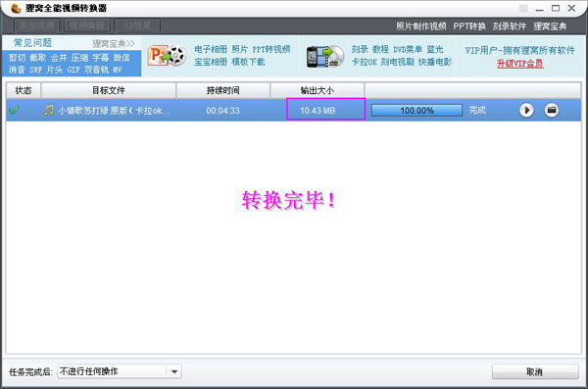Click the 常见问题 heading
Viewport: 588px width, 389px height.
(33, 43)
